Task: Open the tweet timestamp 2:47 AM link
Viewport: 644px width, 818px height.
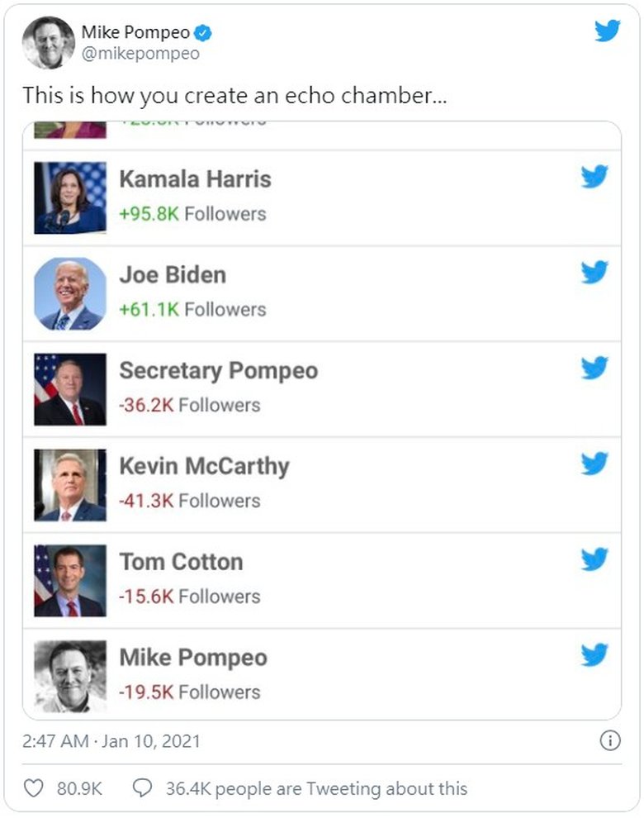Action: 111,740
